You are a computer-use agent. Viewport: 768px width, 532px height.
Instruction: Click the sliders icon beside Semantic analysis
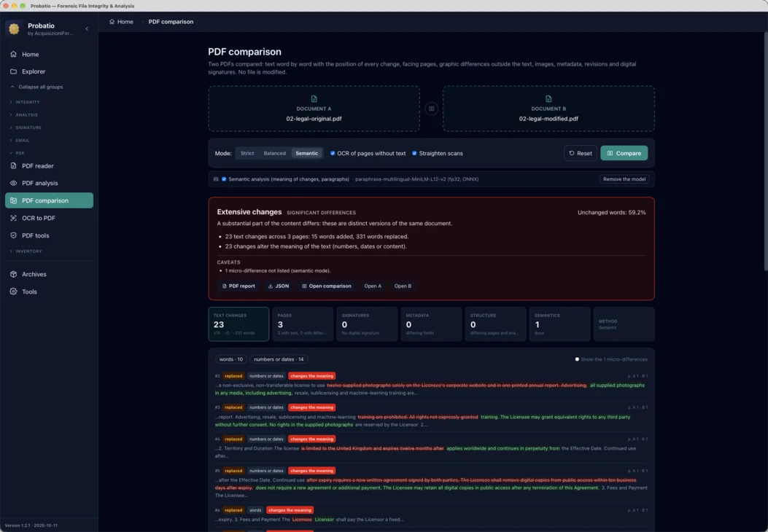[215, 179]
